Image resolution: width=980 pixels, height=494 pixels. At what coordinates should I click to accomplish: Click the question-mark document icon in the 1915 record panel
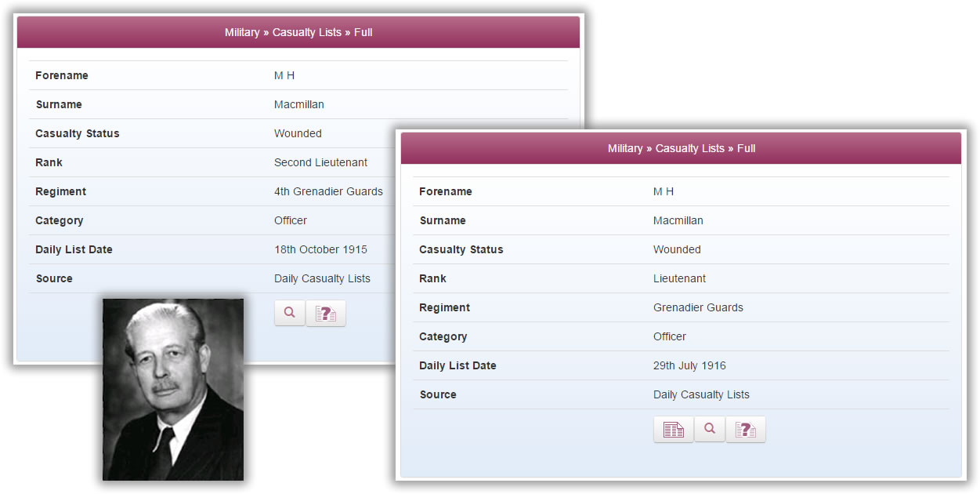click(326, 314)
